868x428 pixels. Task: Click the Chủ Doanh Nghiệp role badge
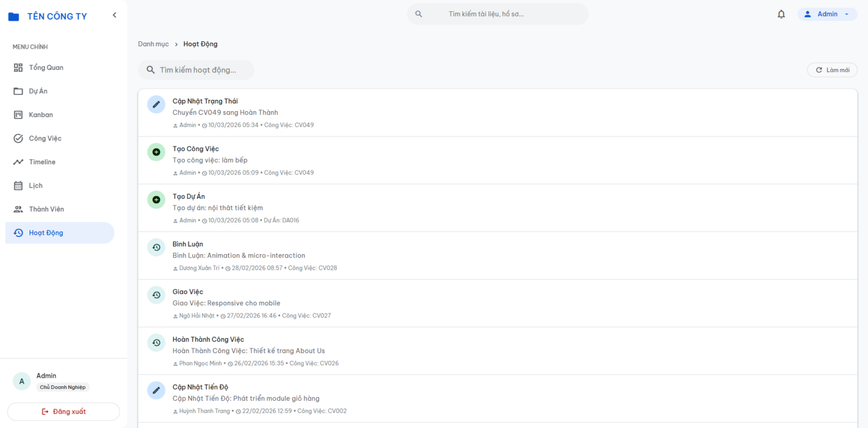(x=63, y=387)
